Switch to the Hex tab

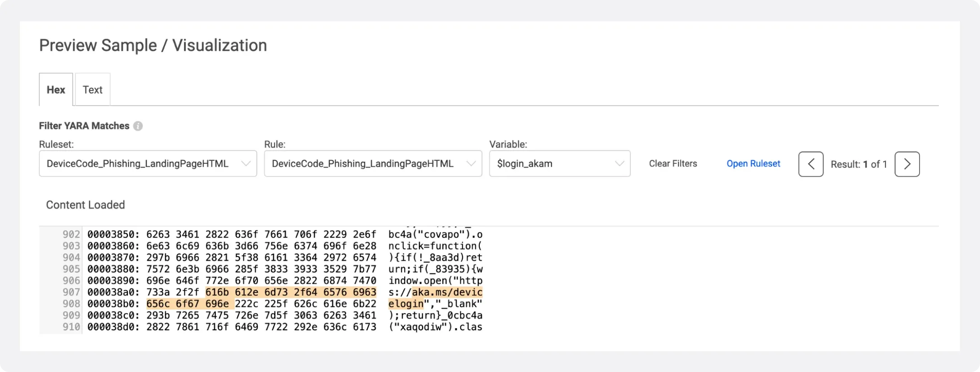pos(56,90)
